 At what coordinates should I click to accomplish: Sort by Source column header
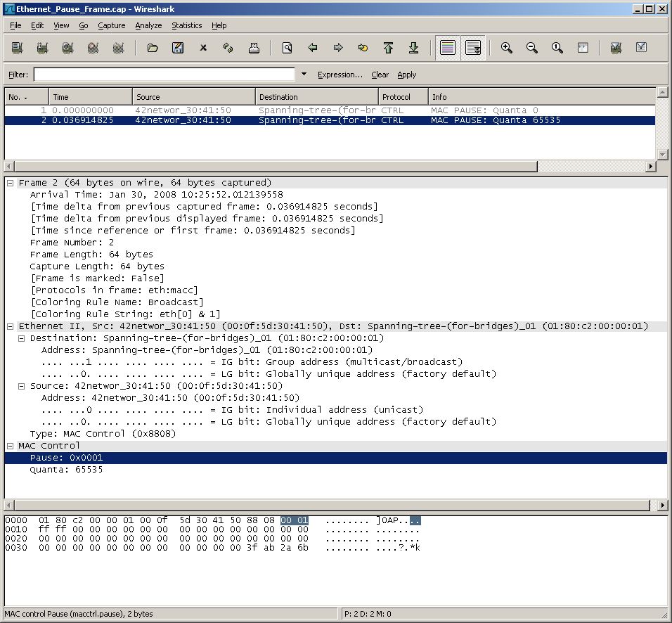point(194,97)
